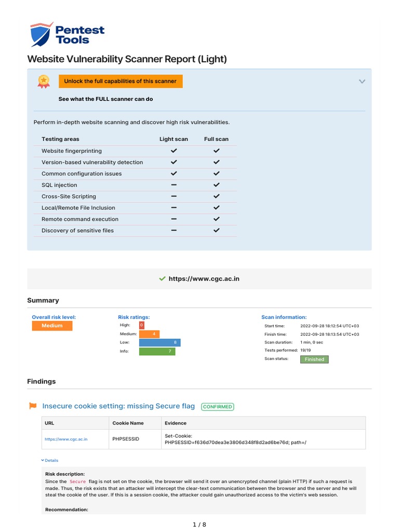This screenshot has width=399, height=532.
Task: Click Light scan checkmark for Website fingerprinting
Action: click(x=174, y=151)
